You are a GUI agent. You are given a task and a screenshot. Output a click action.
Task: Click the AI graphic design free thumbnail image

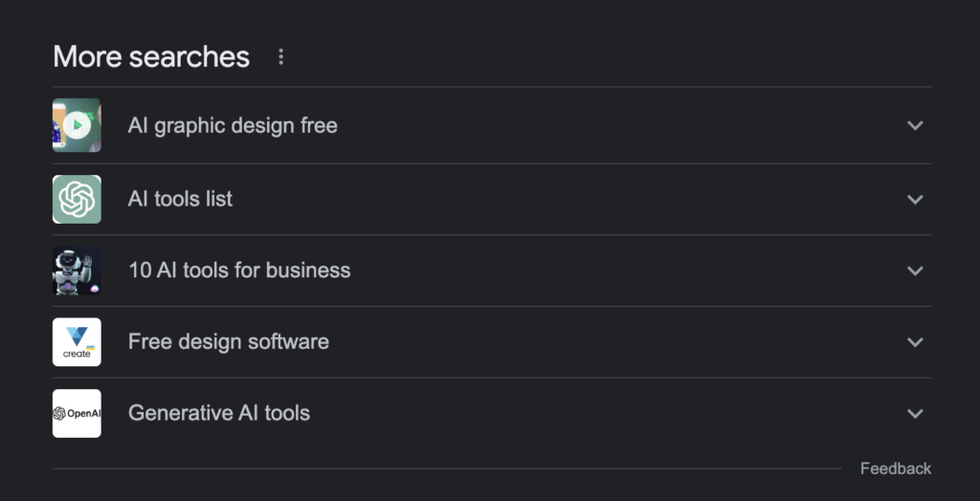[77, 125]
